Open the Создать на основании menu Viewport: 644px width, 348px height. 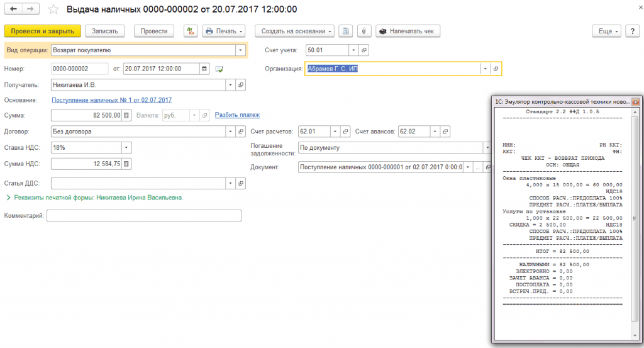[x=294, y=31]
